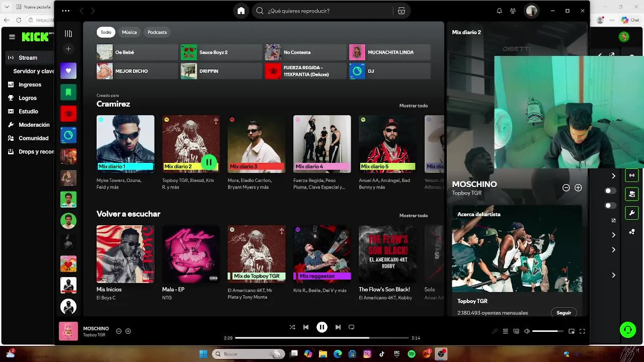Enter full screen mode
The image size is (644, 362).
(583, 331)
